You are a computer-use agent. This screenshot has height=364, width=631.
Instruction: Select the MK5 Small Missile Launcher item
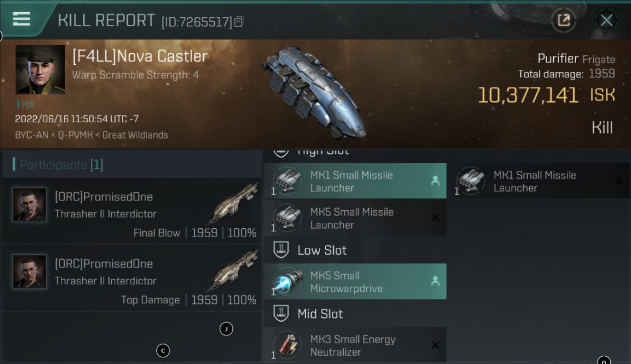click(x=355, y=218)
